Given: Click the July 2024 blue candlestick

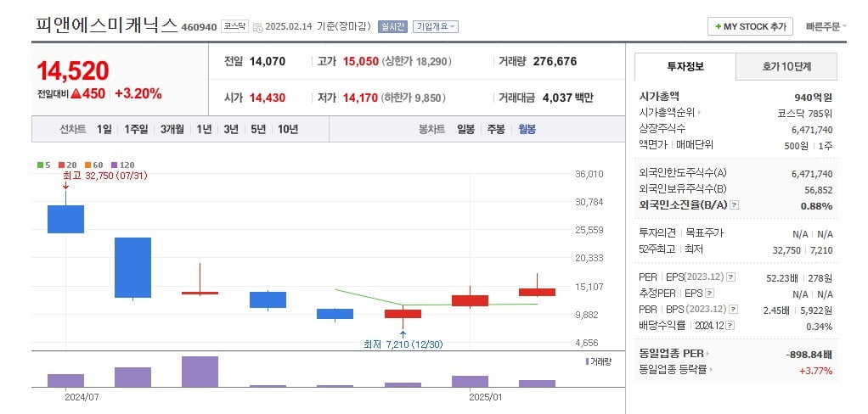Looking at the screenshot, I should [x=66, y=219].
